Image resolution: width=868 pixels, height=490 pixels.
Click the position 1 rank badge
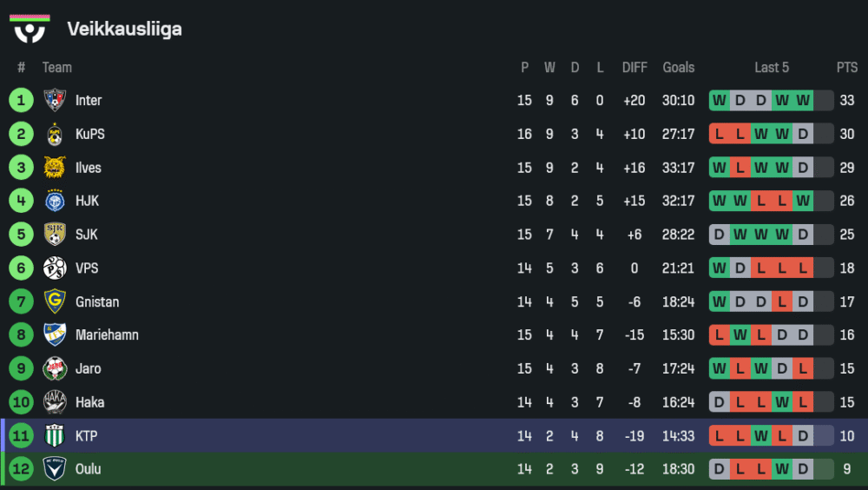tap(21, 101)
